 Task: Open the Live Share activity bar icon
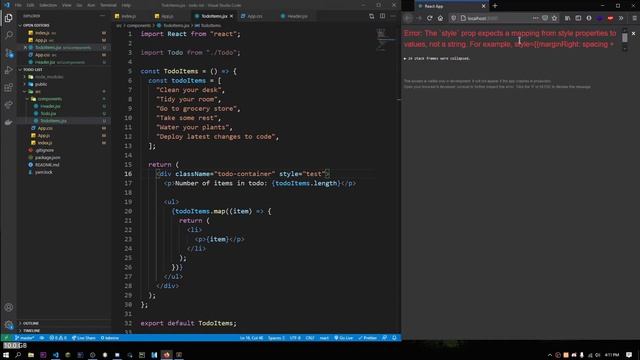(x=9, y=105)
